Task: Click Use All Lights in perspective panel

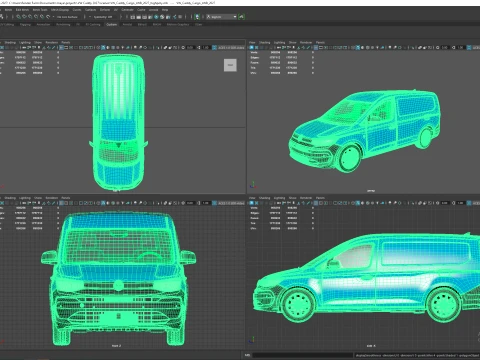Action: 377,47
